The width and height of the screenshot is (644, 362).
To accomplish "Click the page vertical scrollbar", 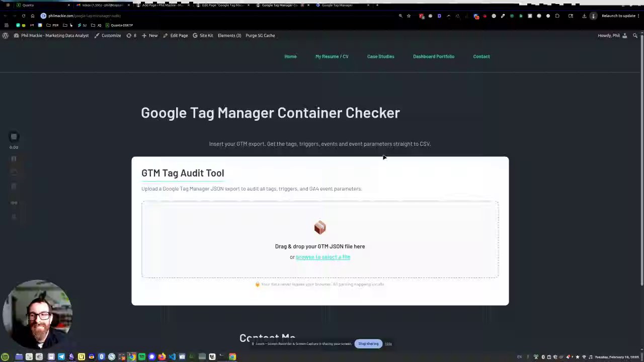I will tap(641, 161).
